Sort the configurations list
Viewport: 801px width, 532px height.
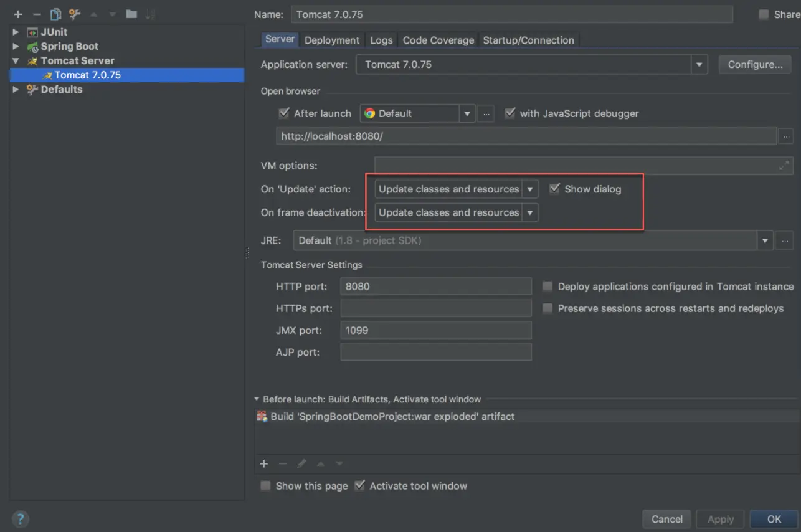[x=150, y=14]
